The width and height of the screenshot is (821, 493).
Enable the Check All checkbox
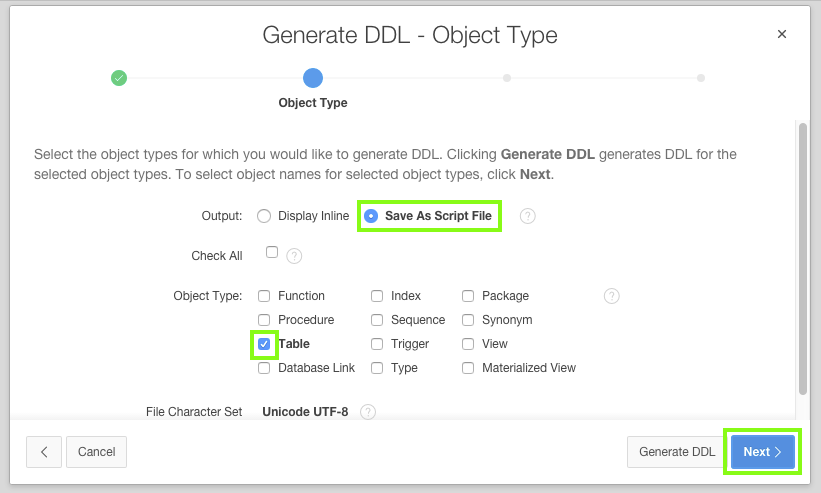[272, 253]
